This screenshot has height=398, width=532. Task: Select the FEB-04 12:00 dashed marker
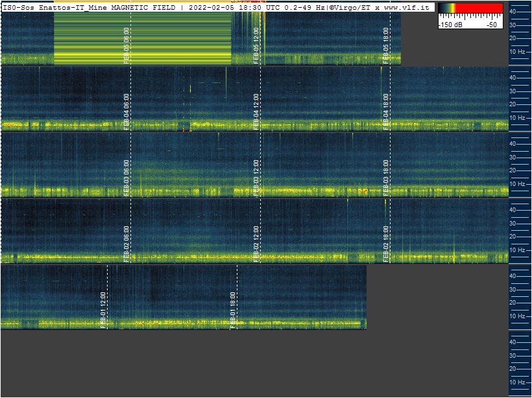(256, 111)
